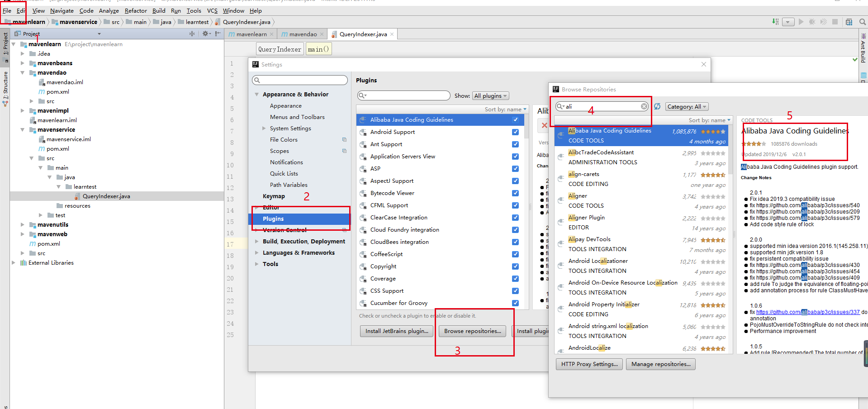Open the 7: Structure side tool tab

pos(5,88)
